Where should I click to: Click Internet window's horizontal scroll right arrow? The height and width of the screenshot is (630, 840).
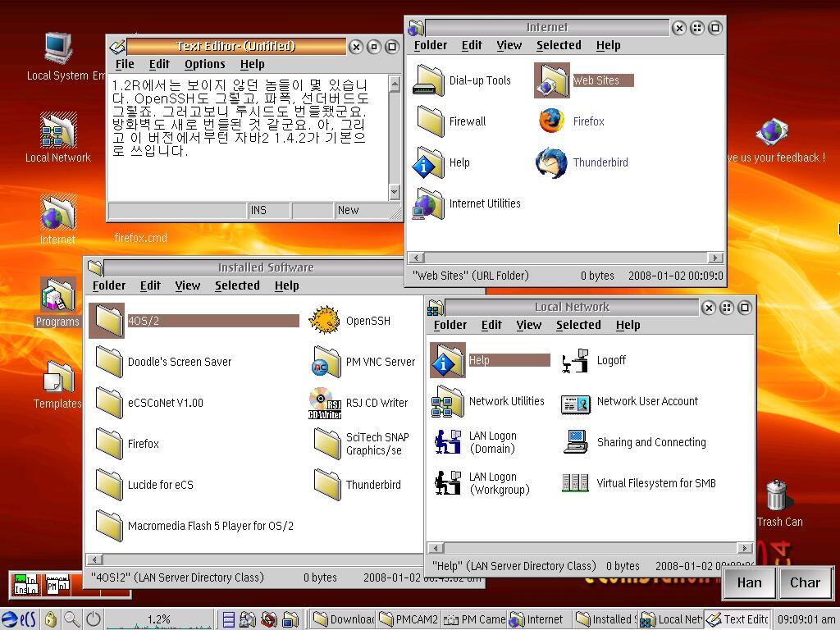point(715,258)
